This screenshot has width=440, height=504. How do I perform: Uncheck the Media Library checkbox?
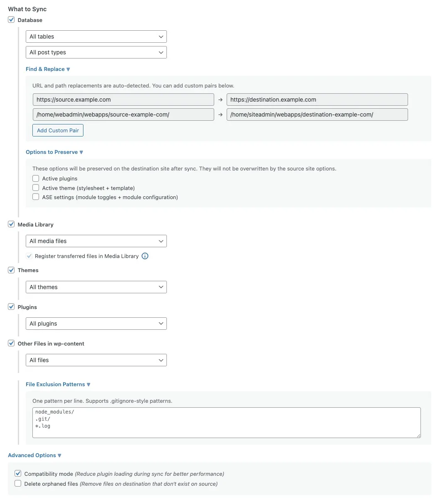click(12, 224)
